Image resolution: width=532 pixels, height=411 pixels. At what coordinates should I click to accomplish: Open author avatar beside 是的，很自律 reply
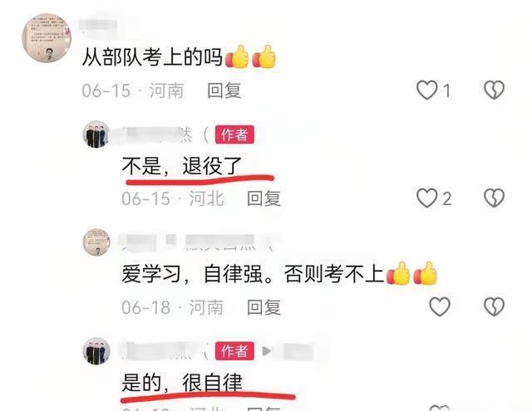coord(96,351)
